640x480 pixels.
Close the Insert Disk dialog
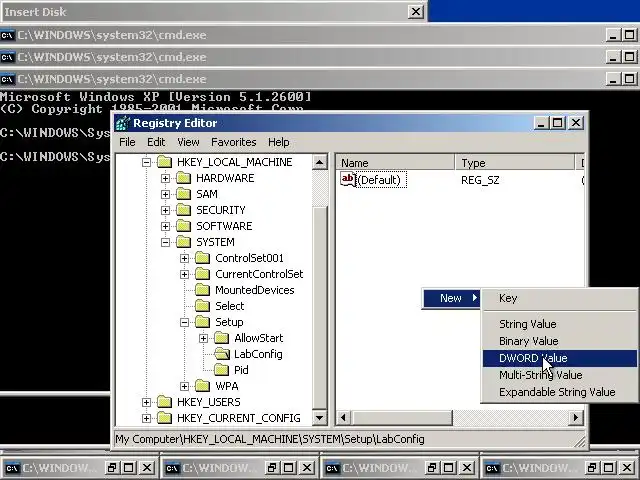tap(416, 11)
